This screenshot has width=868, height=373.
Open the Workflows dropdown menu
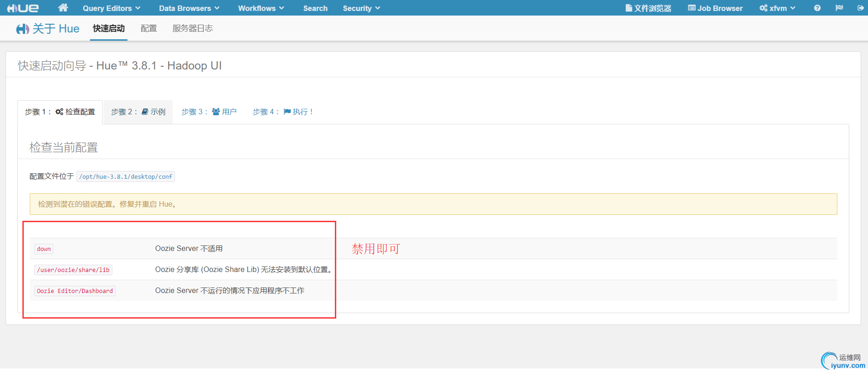pyautogui.click(x=261, y=8)
